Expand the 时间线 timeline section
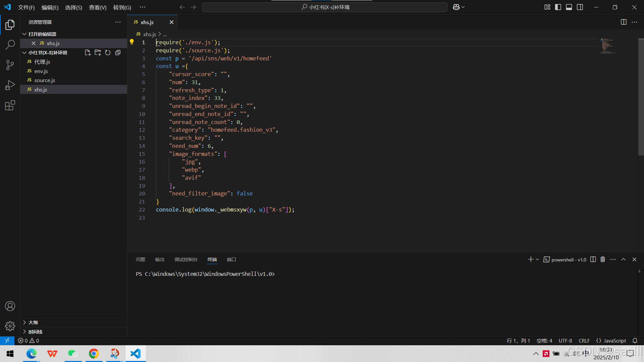This screenshot has width=644, height=362. pos(35,332)
